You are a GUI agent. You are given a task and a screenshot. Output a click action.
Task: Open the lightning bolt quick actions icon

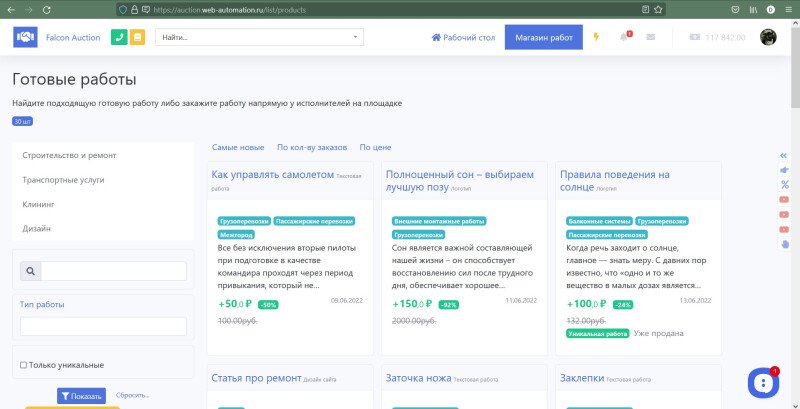[x=596, y=37]
